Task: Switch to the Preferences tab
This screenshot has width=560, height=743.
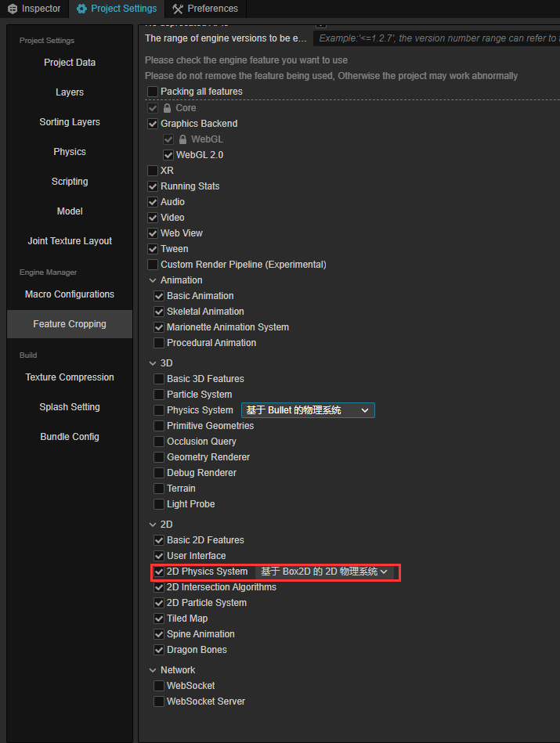Action: tap(205, 9)
